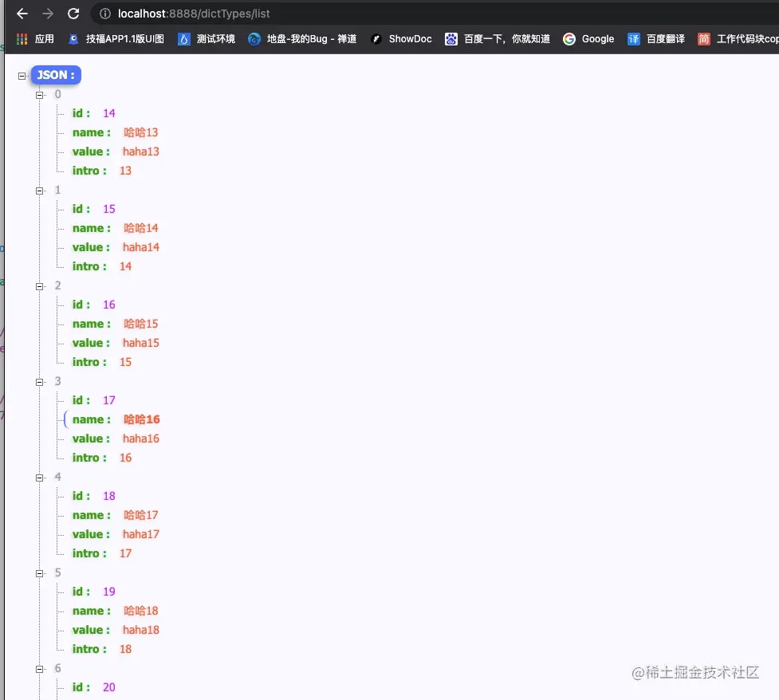Screen dimensions: 779x700
Task: Open the 工作代码块 bookmark
Action: 738,39
